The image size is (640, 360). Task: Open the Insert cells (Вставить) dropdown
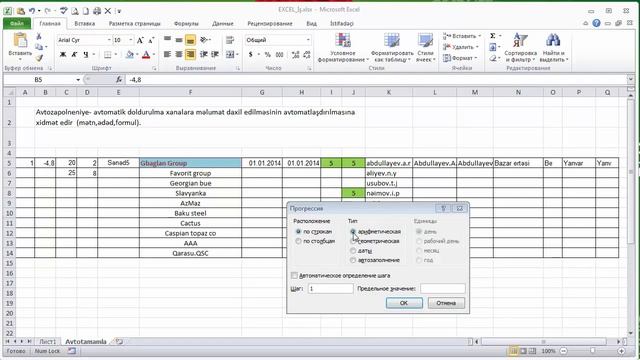coord(462,36)
